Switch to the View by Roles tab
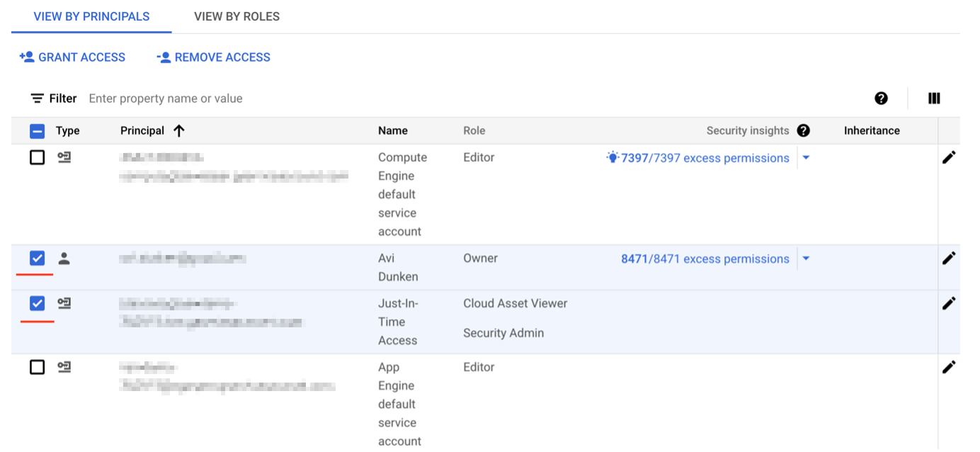Screen dimensions: 980x452 pos(237,16)
